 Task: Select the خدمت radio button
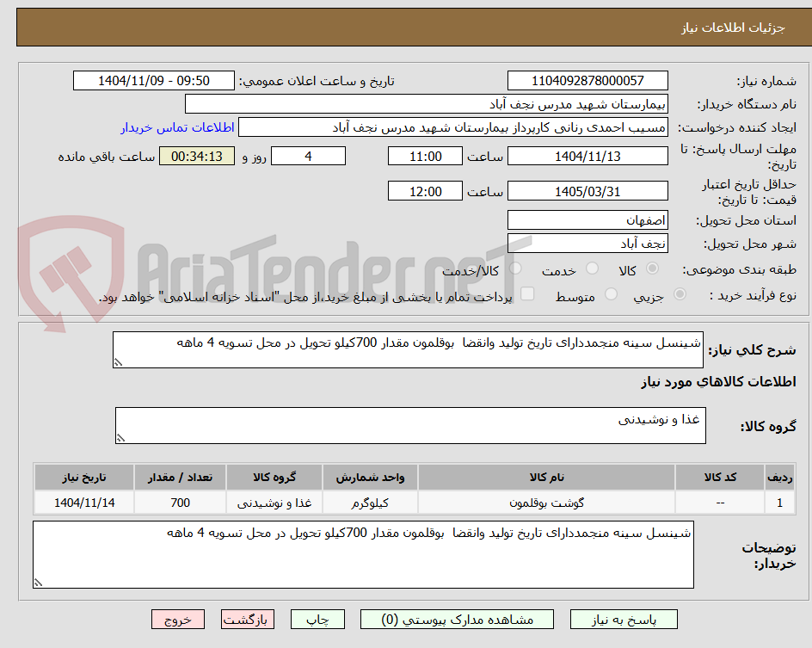point(592,268)
